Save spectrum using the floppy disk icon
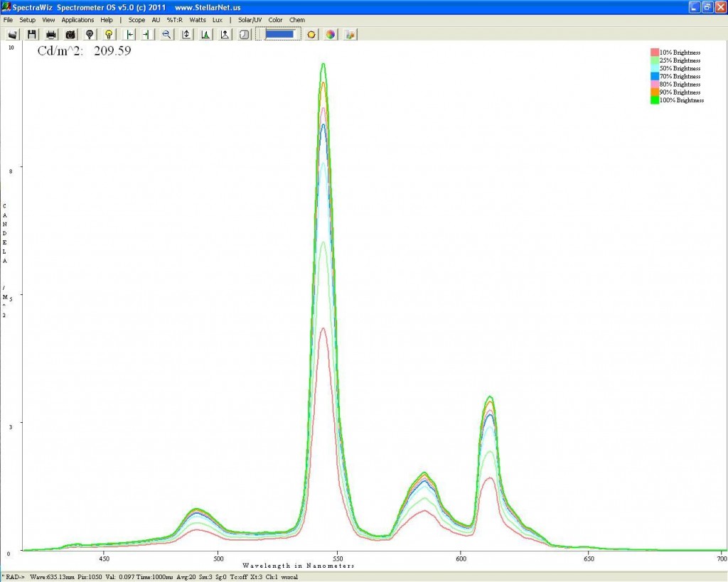 click(31, 34)
